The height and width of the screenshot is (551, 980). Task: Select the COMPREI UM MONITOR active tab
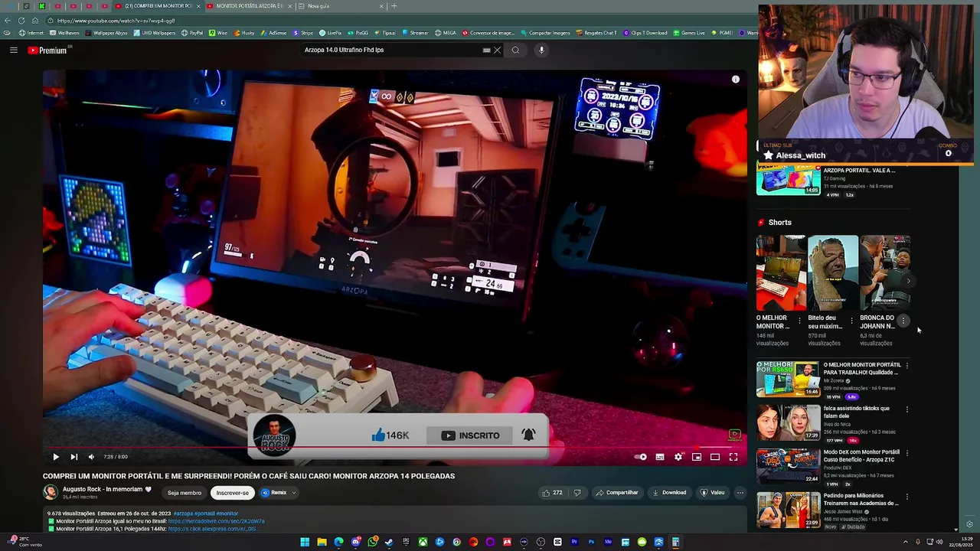click(x=158, y=6)
